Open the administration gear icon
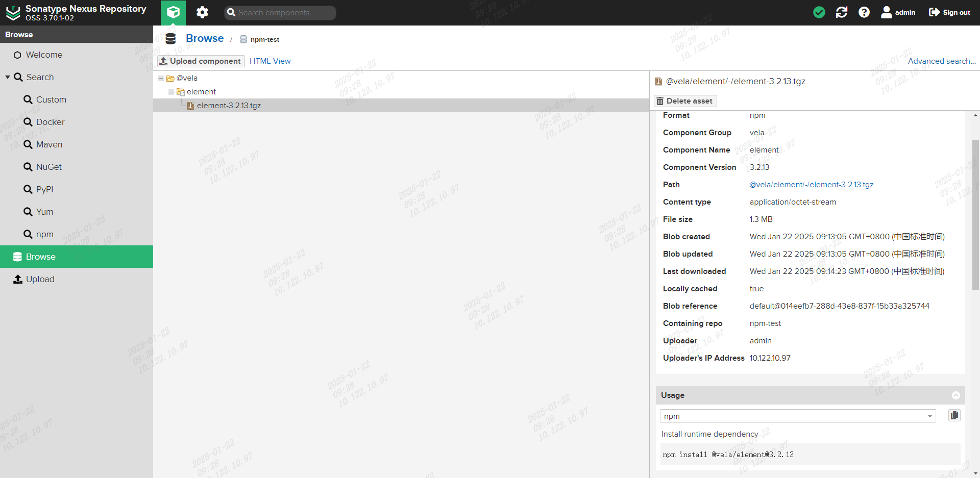 pyautogui.click(x=202, y=12)
